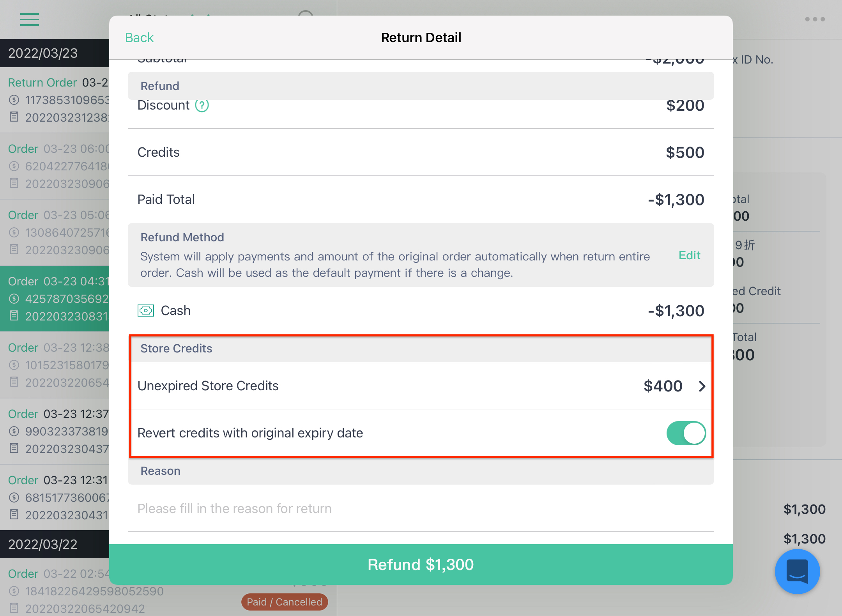Select the Cash payment icon
Screen dimensions: 842x616
click(146, 310)
